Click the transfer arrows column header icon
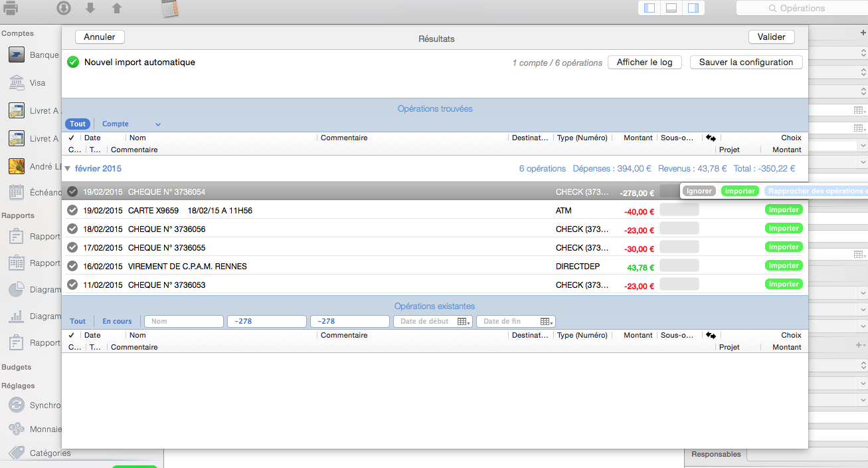The image size is (868, 468). tap(711, 138)
